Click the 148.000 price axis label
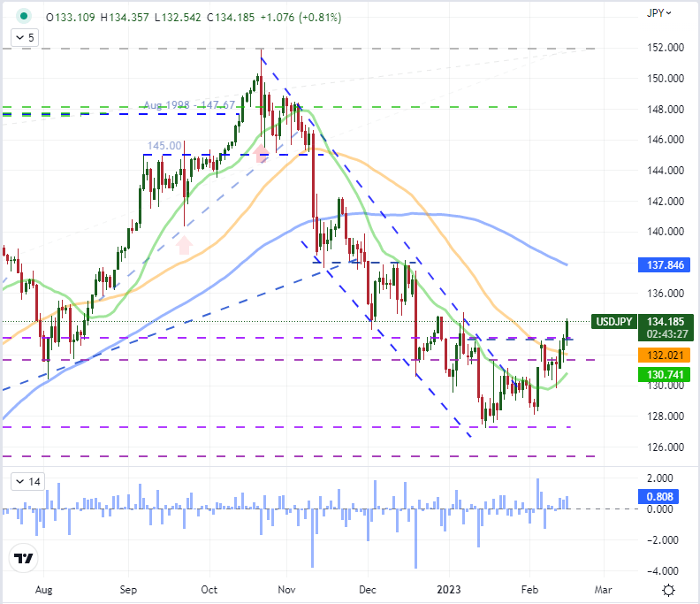This screenshot has height=604, width=700. (x=666, y=109)
